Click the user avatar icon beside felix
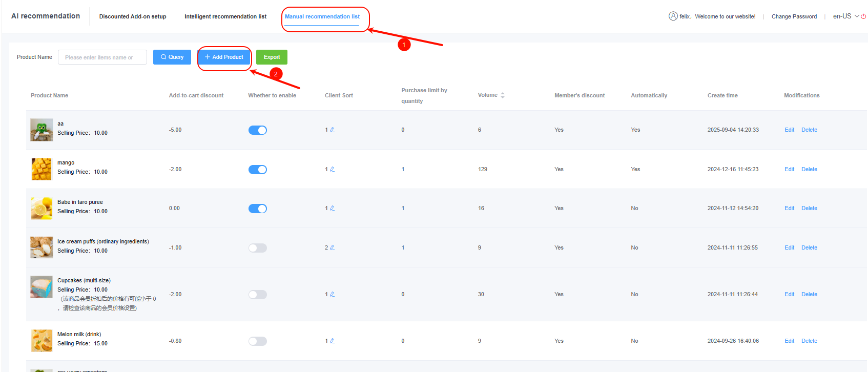The image size is (868, 372). (673, 16)
